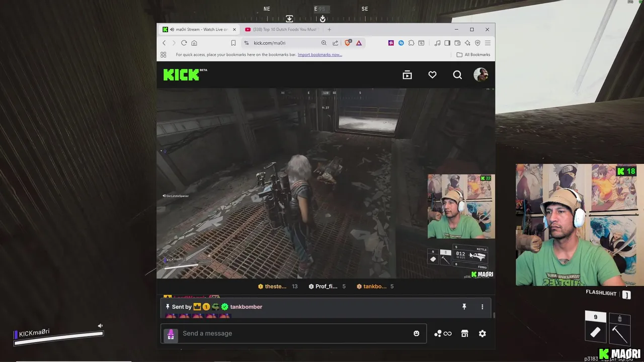Open Kick search magnifier

point(457,75)
